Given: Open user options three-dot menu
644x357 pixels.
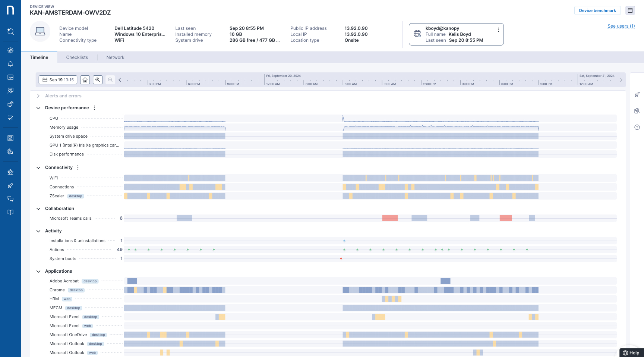Looking at the screenshot, I should click(x=498, y=30).
